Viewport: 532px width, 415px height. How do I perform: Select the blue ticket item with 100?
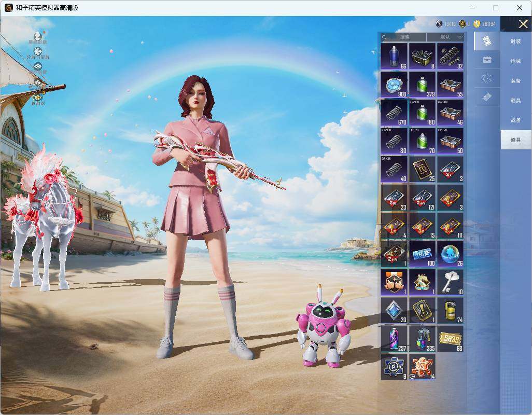422,254
